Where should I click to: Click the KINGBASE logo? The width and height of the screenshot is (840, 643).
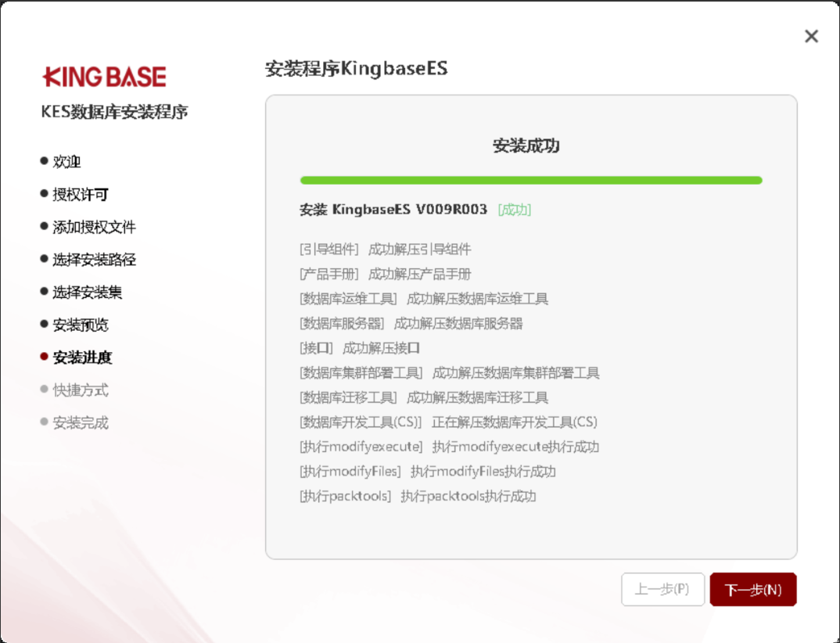tap(104, 77)
